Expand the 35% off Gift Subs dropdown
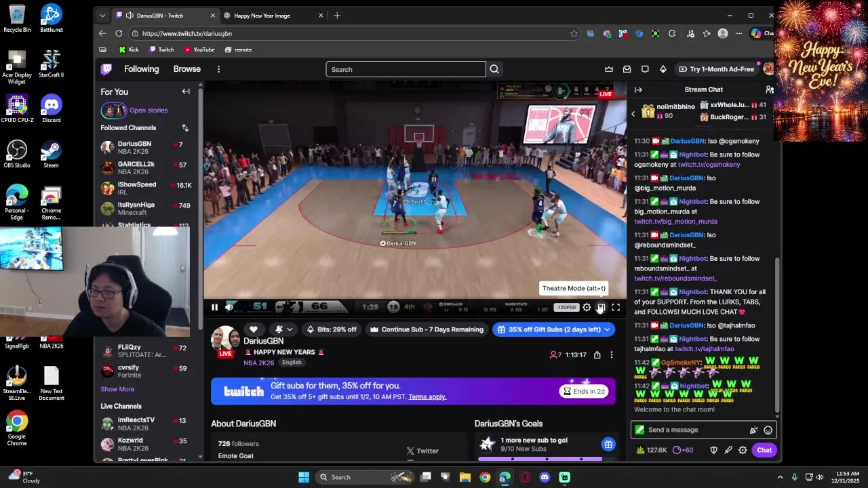868x488 pixels. point(607,329)
